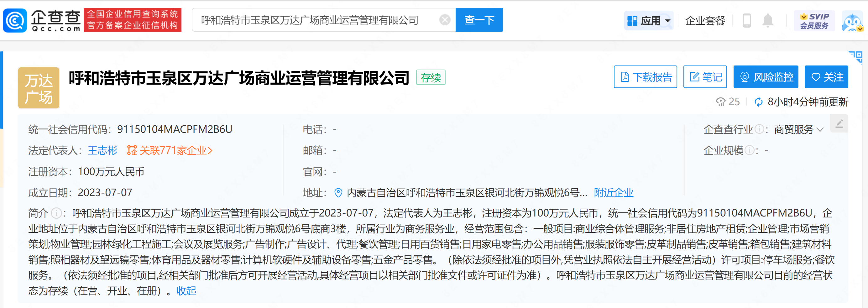This screenshot has height=308, width=868.
Task: Open 附近企业 nearby companies link
Action: (614, 193)
